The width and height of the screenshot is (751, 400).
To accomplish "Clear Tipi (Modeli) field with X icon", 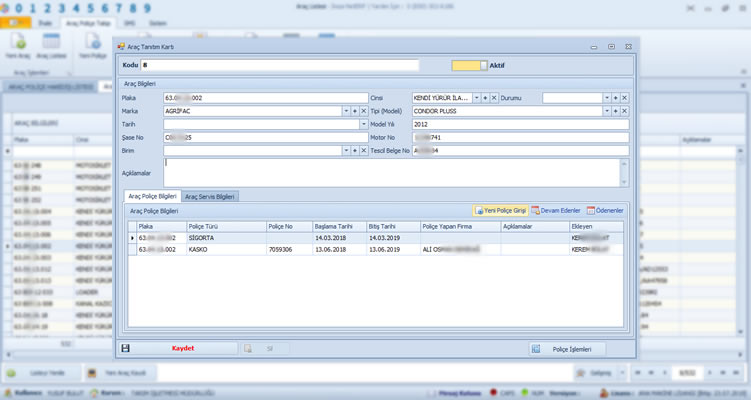I will [625, 111].
